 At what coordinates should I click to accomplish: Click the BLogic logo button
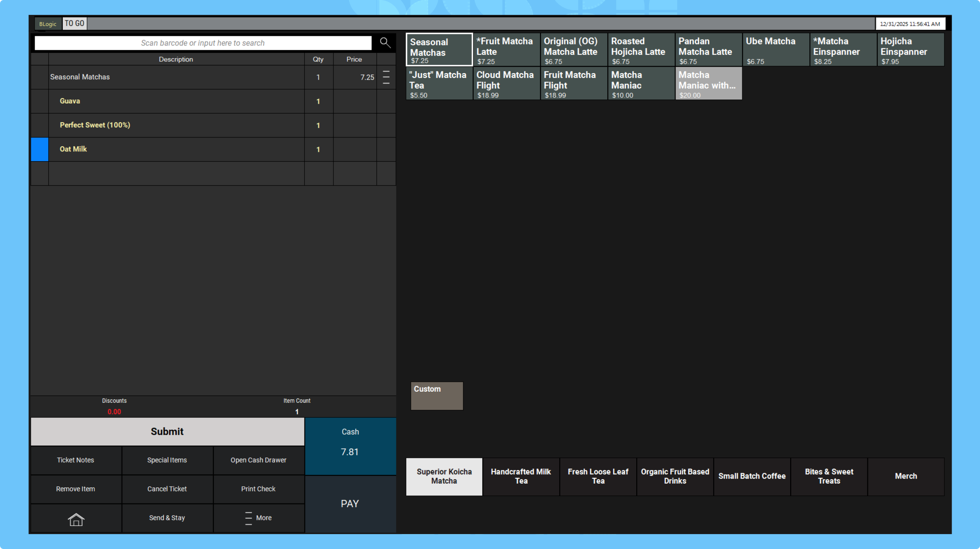48,24
